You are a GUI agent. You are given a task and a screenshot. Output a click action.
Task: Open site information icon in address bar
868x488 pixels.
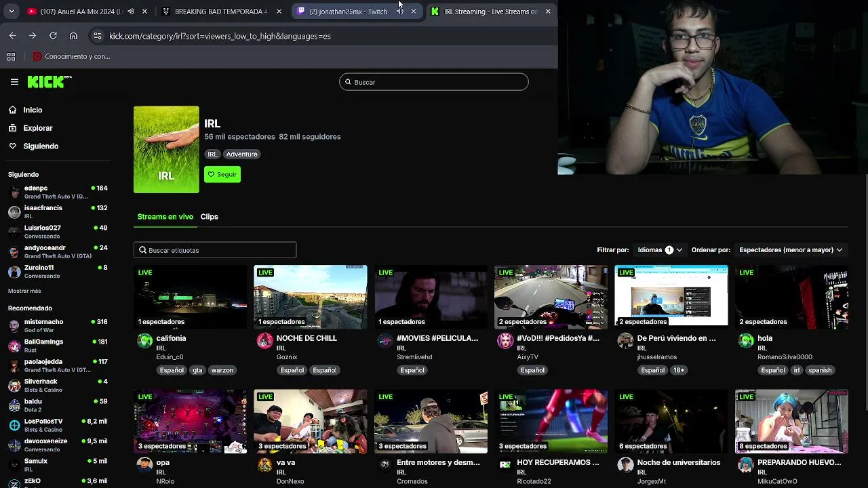[98, 36]
